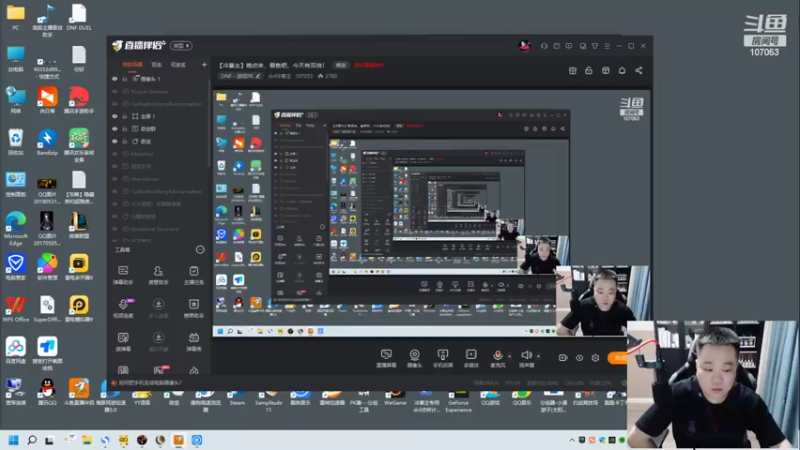
Task: Select the first scene tab
Action: [132, 65]
